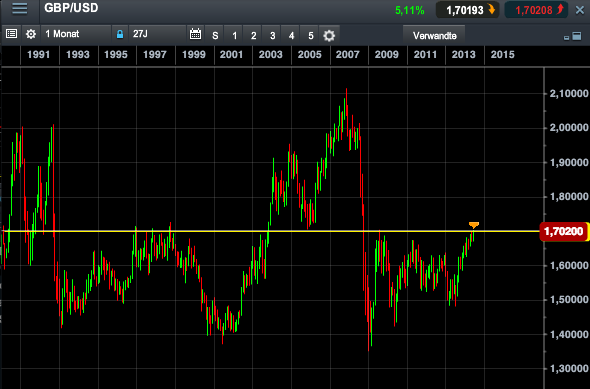The image size is (590, 389).
Task: Click the 2,00000 price axis label
Action: tap(569, 128)
